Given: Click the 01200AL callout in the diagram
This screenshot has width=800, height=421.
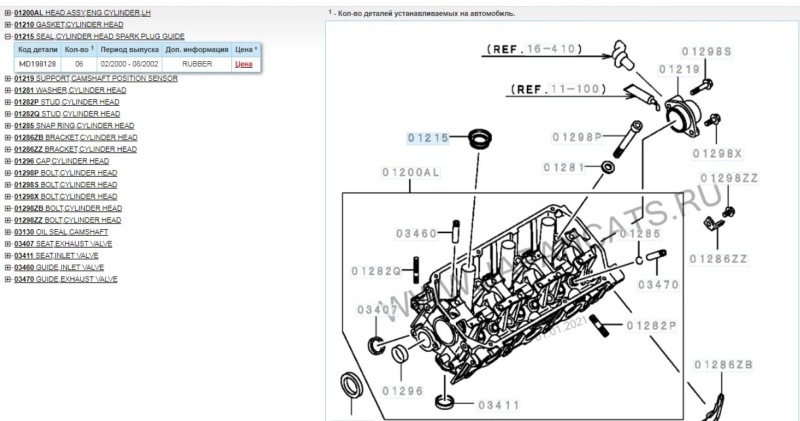Looking at the screenshot, I should click(410, 172).
